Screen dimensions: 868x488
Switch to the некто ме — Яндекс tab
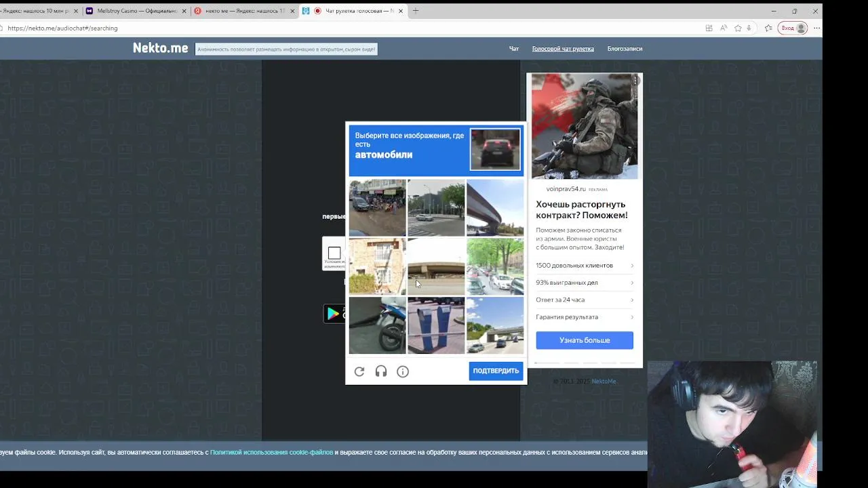click(244, 11)
